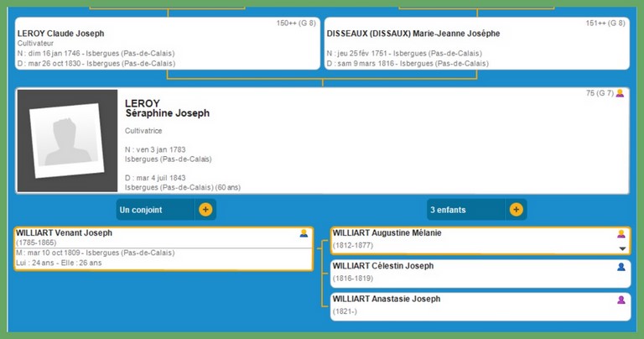Image resolution: width=644 pixels, height=339 pixels.
Task: Click the plus icon beside Un conjoint
Action: (205, 209)
